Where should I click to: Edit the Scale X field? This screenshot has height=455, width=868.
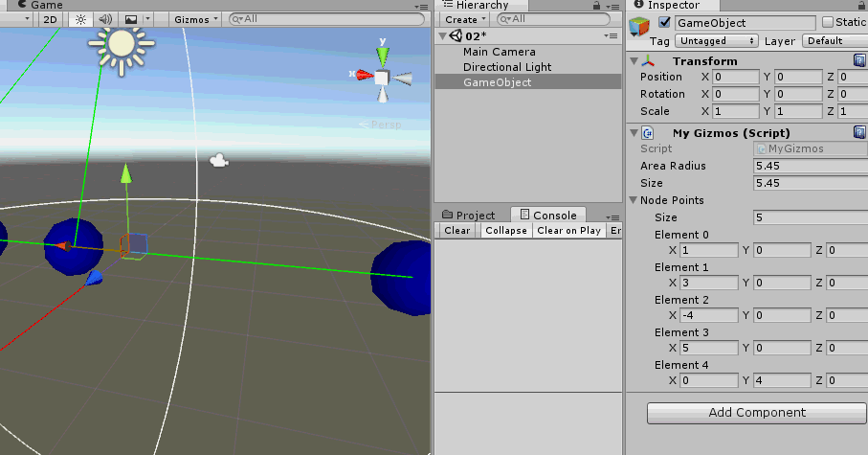point(735,111)
